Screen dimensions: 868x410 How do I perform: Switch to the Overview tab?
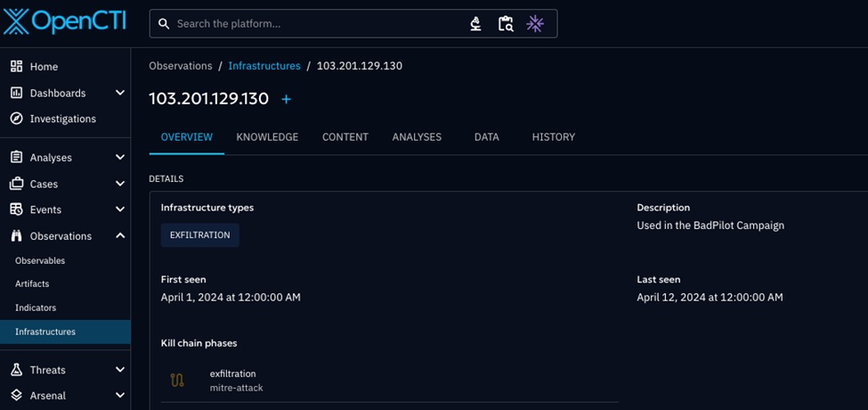pyautogui.click(x=187, y=137)
